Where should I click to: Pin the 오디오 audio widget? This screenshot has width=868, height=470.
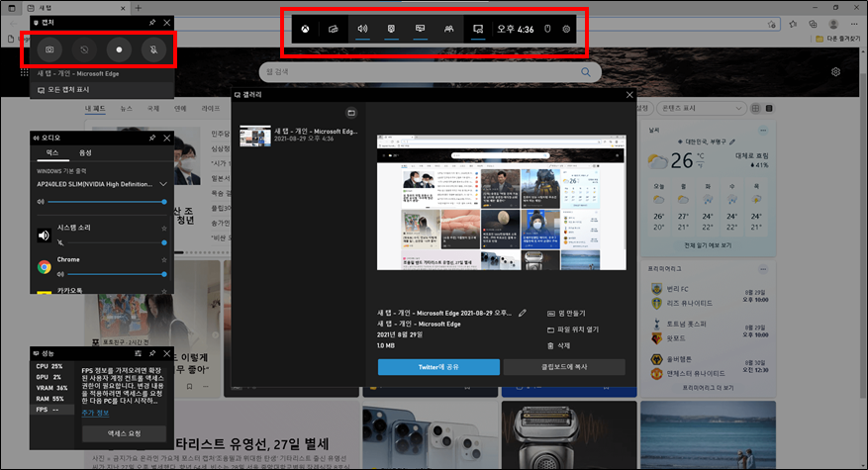point(152,138)
